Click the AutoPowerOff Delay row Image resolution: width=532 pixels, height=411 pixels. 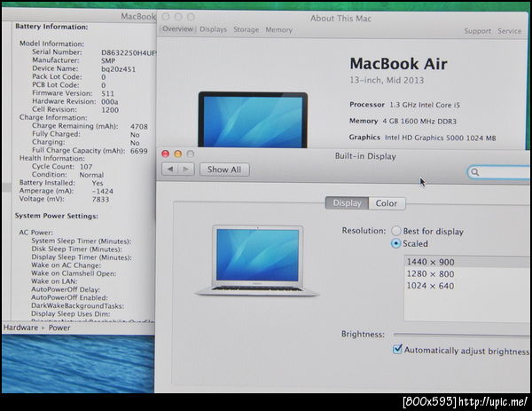tap(66, 289)
